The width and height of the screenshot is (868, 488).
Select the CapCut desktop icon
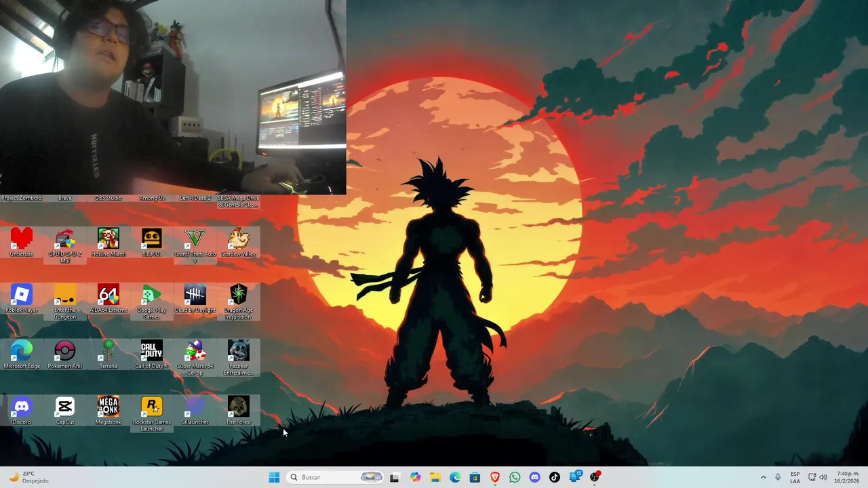click(65, 411)
